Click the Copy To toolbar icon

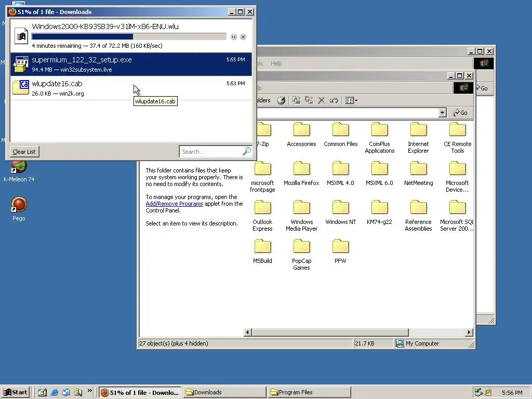(x=309, y=100)
